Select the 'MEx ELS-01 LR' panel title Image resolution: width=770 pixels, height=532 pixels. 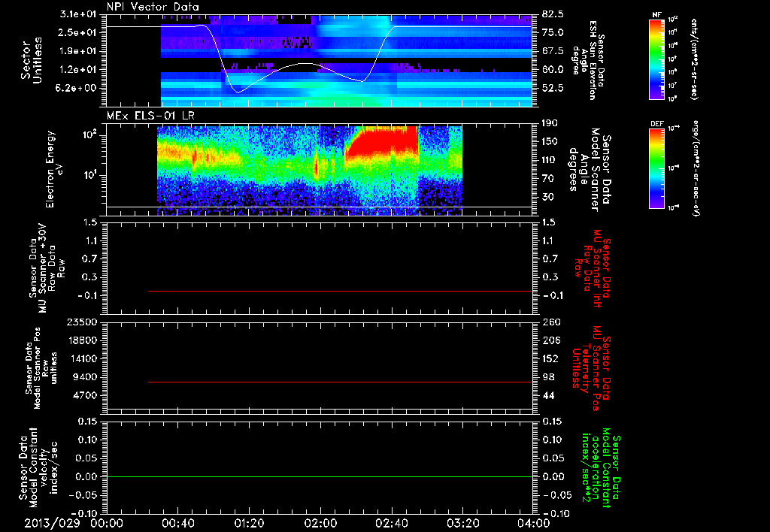(149, 116)
